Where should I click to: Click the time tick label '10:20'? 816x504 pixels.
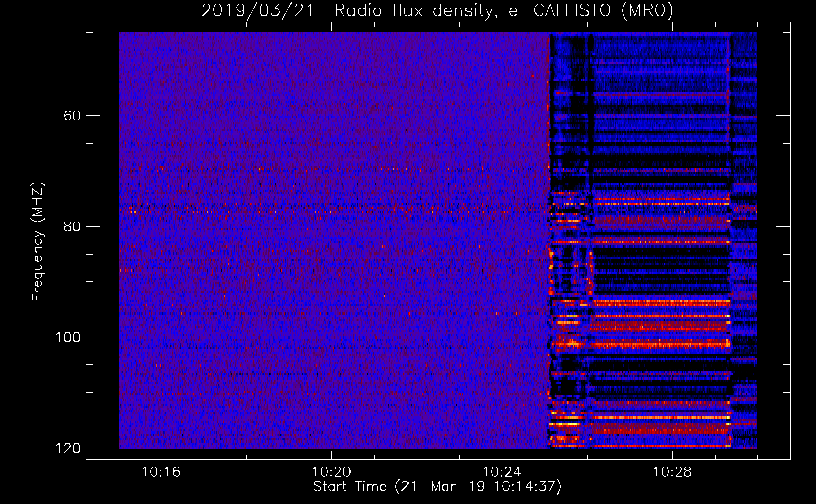click(x=331, y=472)
